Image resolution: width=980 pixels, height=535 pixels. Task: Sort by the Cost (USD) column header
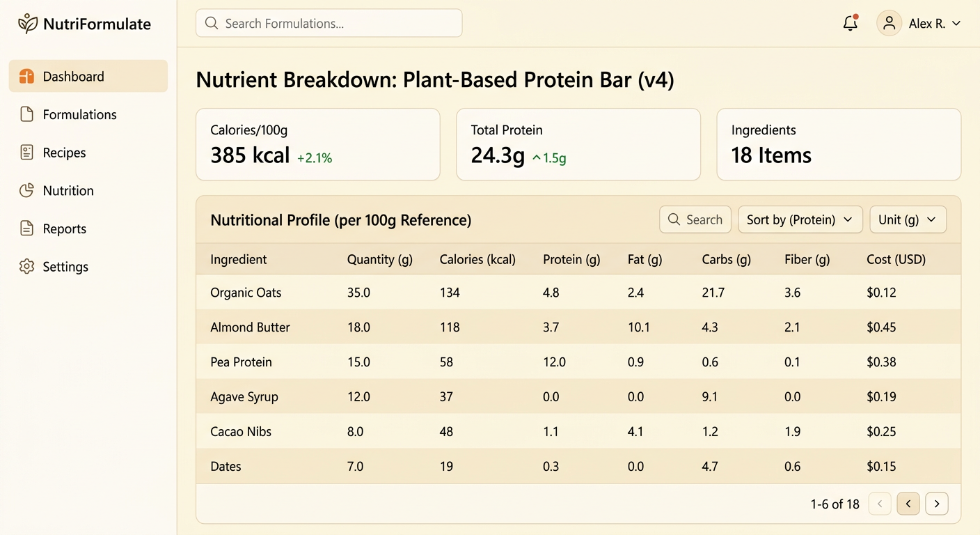[x=896, y=259]
